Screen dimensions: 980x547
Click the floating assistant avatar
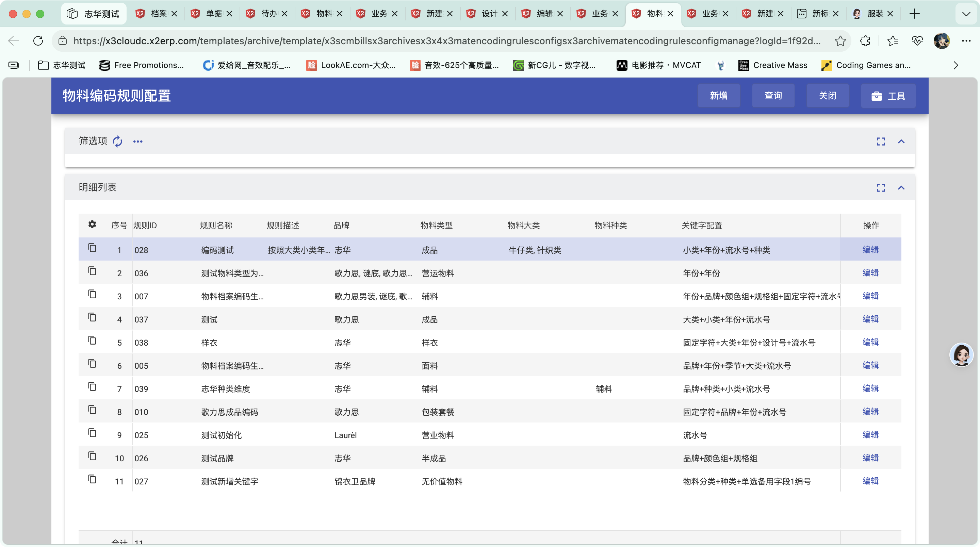(x=961, y=354)
